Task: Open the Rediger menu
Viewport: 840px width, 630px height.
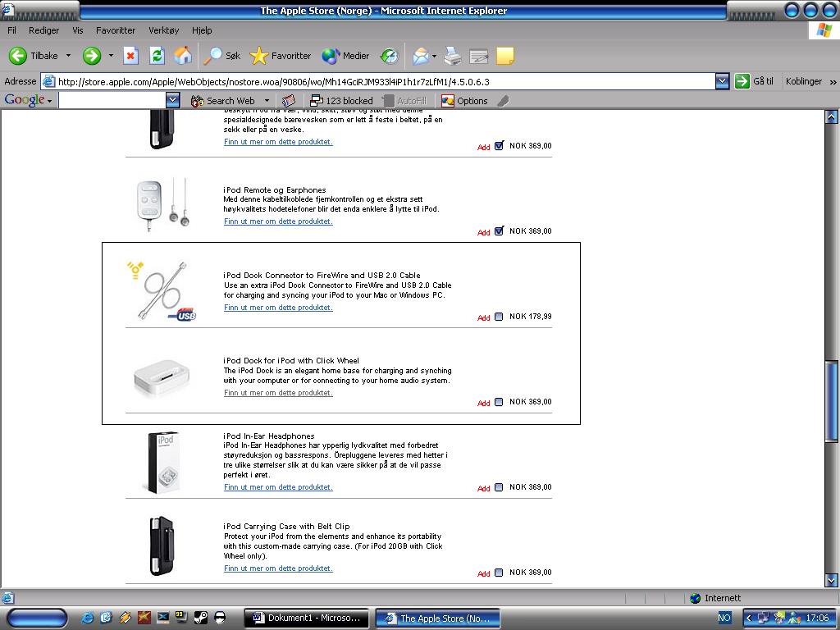Action: pos(44,30)
